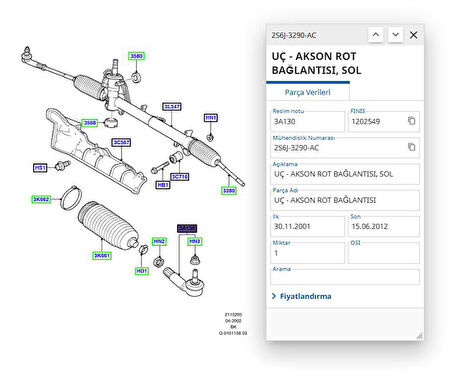The image size is (452, 377).
Task: Select diagram callout HB1
Action: [163, 185]
